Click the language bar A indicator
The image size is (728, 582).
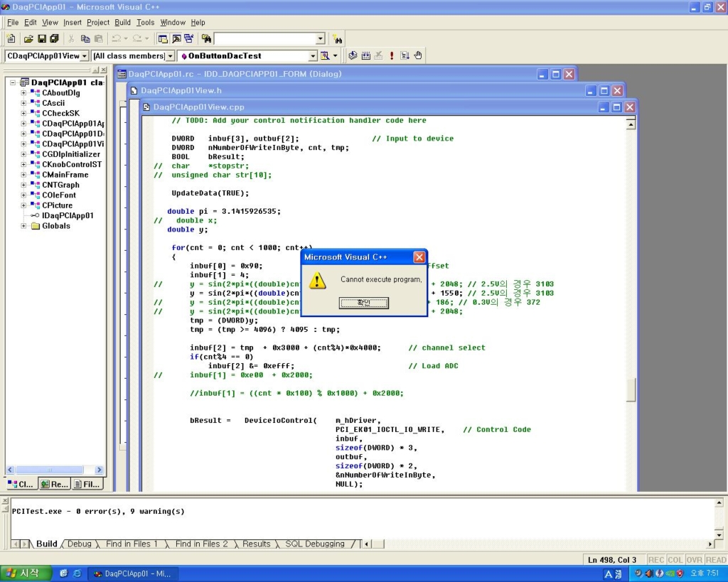coord(609,574)
